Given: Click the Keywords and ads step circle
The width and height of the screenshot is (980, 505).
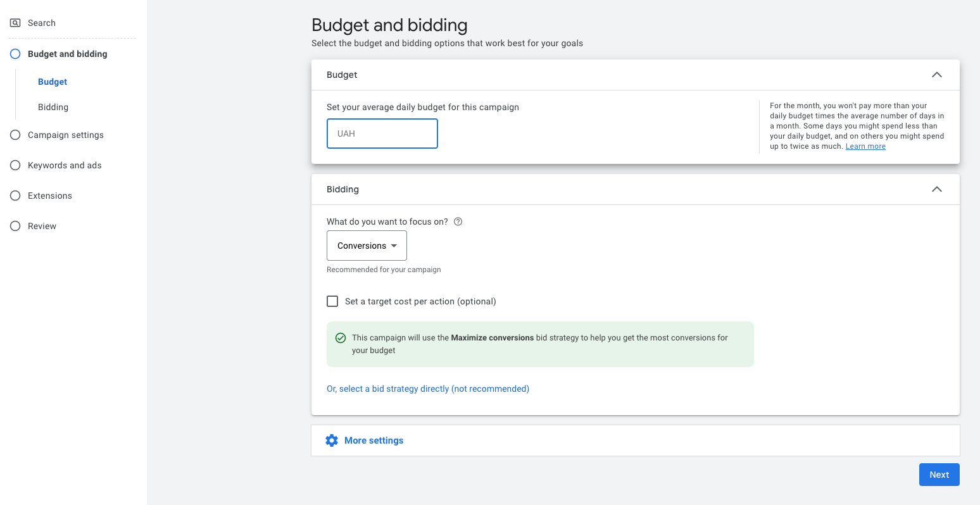Looking at the screenshot, I should click(15, 165).
